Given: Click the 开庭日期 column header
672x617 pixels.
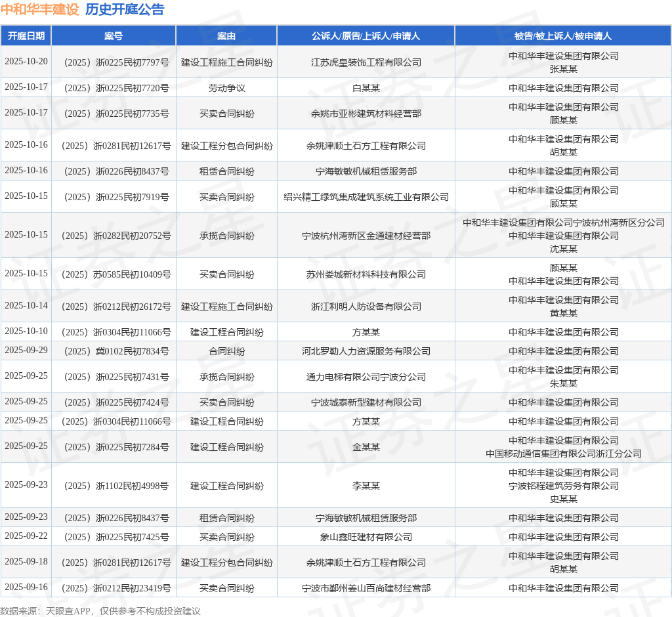Looking at the screenshot, I should 26,36.
